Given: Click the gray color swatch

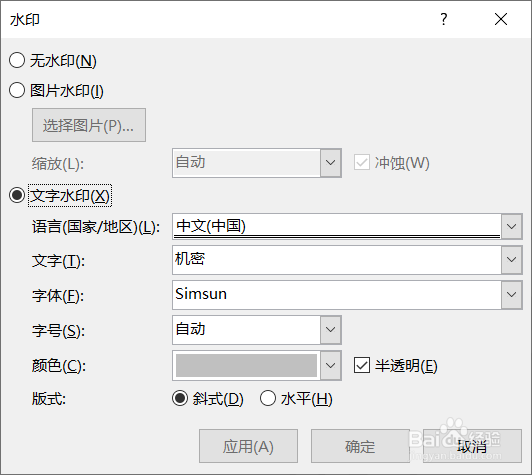Looking at the screenshot, I should tap(246, 365).
